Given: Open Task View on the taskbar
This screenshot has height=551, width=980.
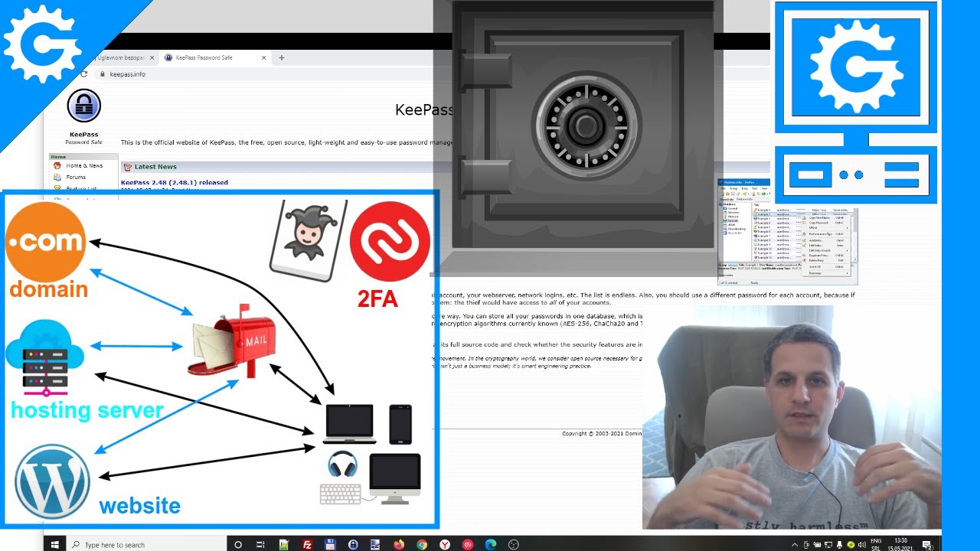Looking at the screenshot, I should tap(261, 544).
